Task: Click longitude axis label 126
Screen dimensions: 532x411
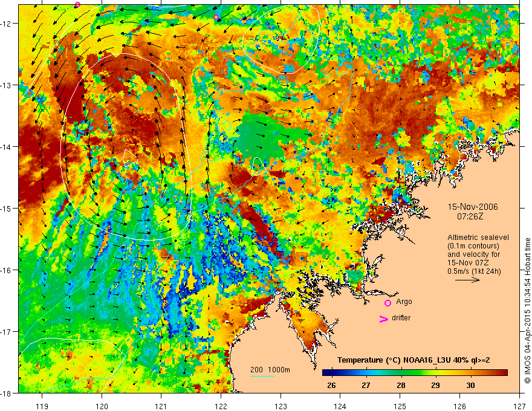Action: click(x=459, y=406)
